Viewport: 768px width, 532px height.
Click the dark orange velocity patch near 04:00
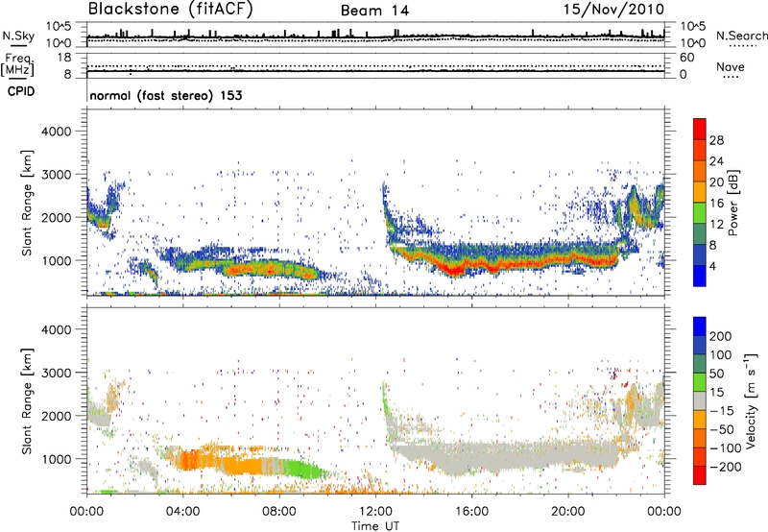point(190,460)
